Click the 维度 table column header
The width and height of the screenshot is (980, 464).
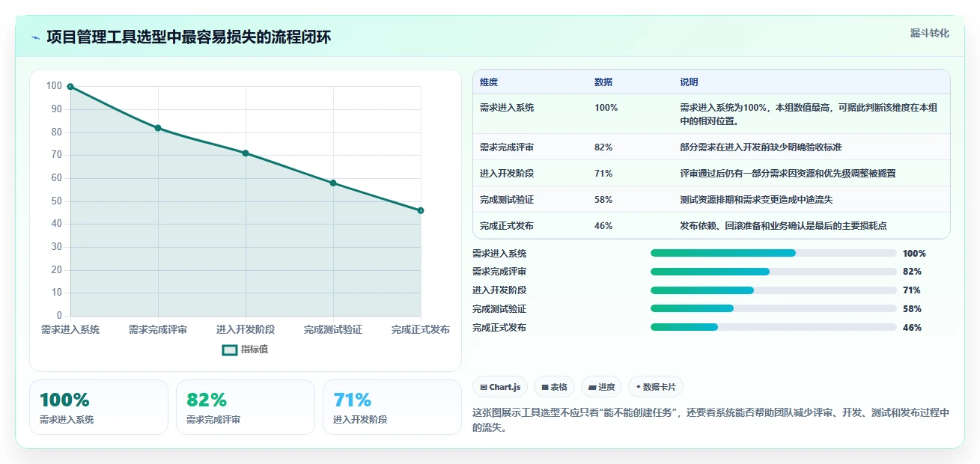click(489, 82)
